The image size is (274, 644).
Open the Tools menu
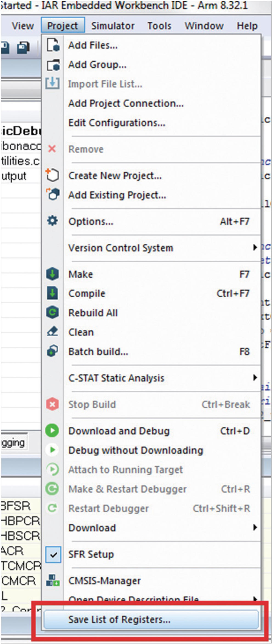(x=159, y=26)
